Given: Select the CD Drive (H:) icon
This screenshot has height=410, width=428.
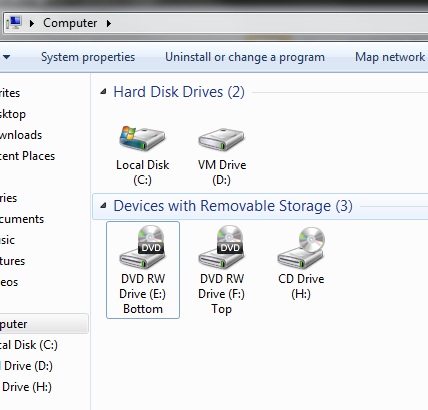Looking at the screenshot, I should tap(301, 263).
